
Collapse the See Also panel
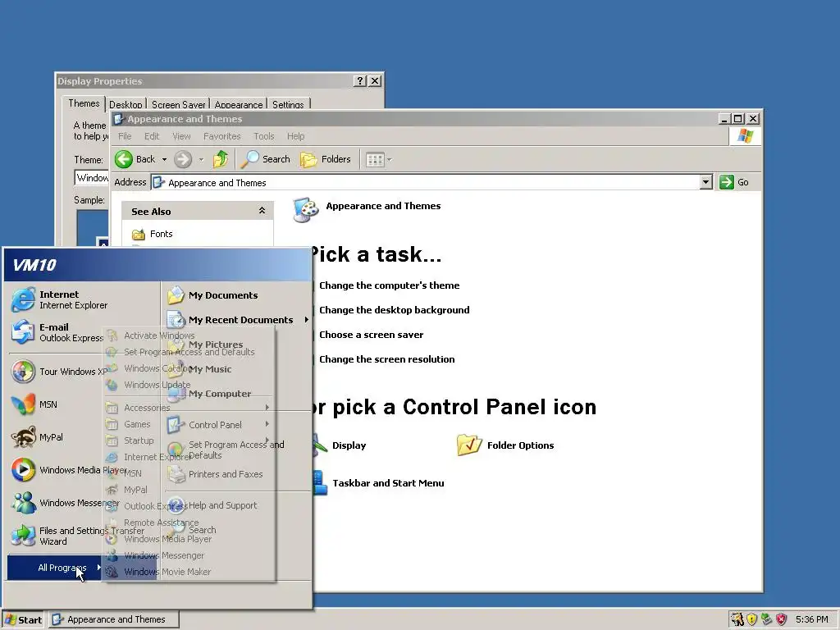click(x=262, y=211)
